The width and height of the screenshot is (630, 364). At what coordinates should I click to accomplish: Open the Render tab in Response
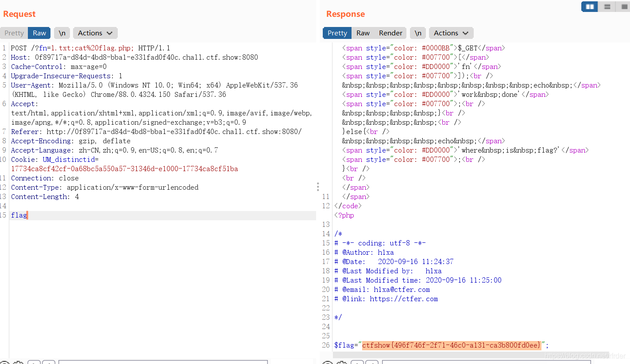click(x=390, y=33)
